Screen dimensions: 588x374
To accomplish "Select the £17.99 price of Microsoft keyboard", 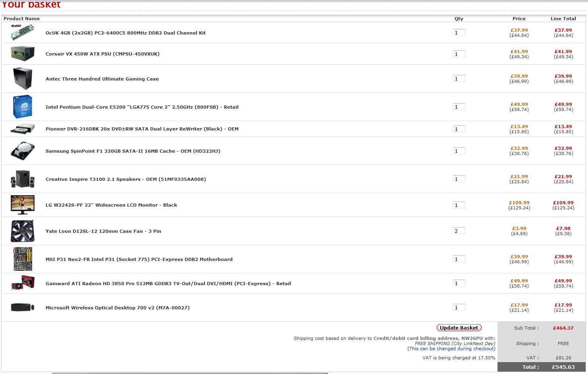I will 519,305.
